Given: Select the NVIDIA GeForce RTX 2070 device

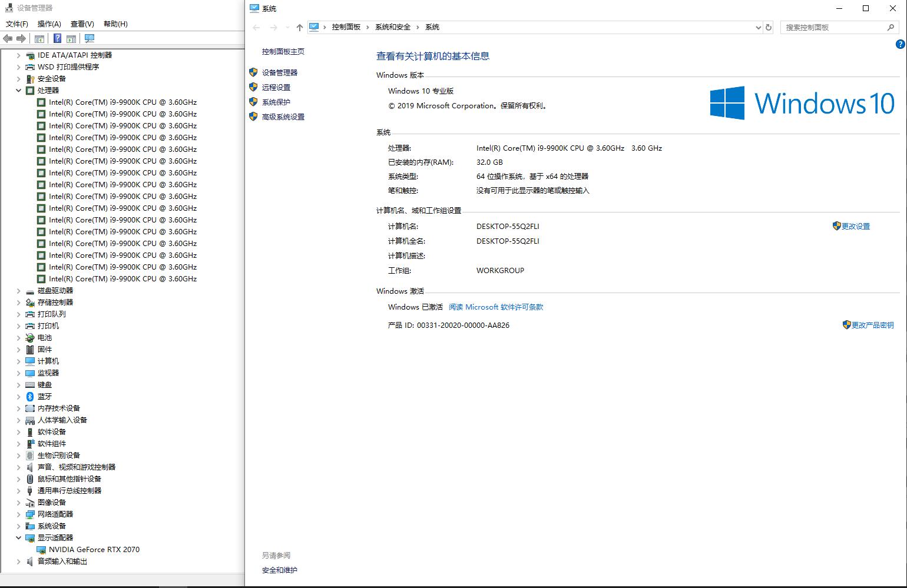Looking at the screenshot, I should (x=94, y=549).
